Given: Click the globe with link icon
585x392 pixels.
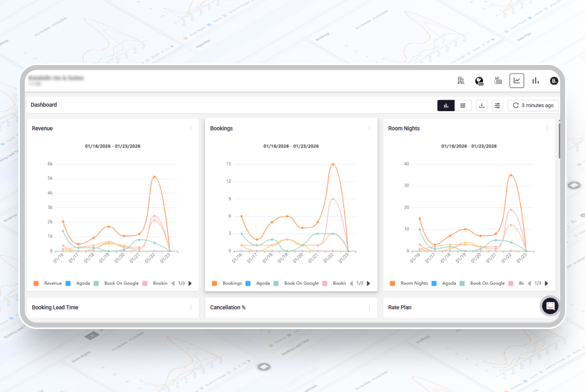Looking at the screenshot, I should pos(479,81).
